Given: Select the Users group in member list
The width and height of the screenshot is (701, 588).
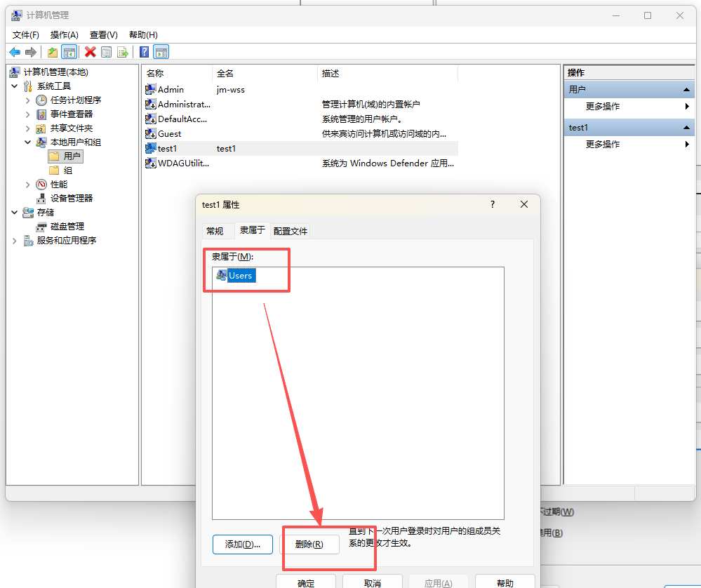Looking at the screenshot, I should pyautogui.click(x=240, y=276).
